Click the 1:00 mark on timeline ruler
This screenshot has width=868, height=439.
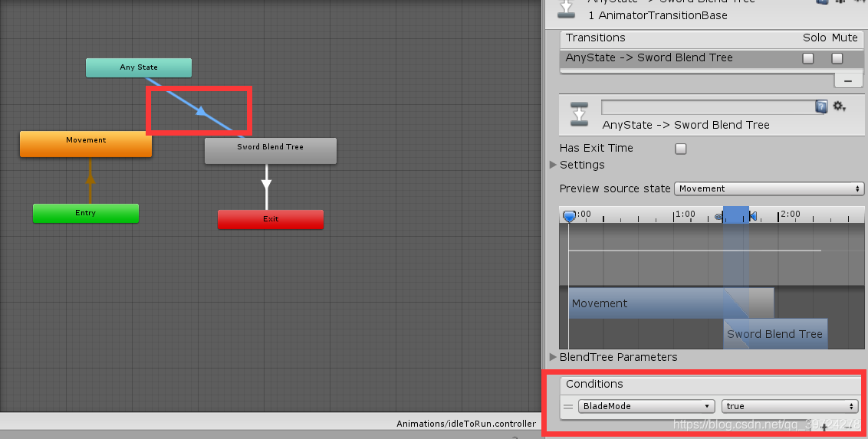point(685,214)
